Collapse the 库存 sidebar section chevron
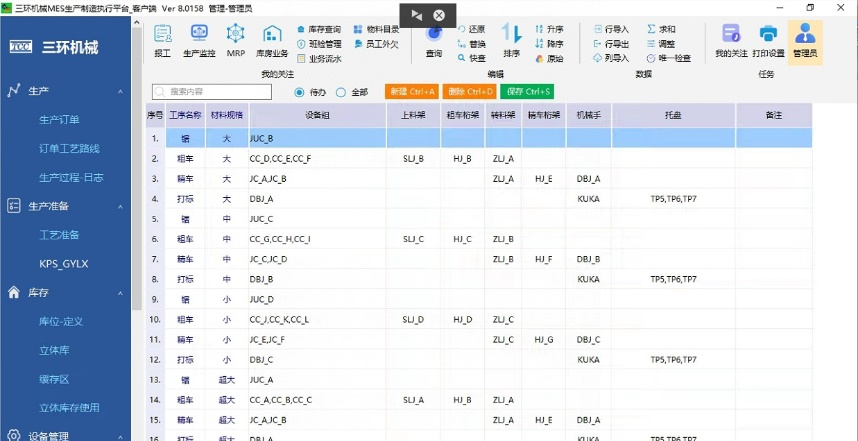The height and width of the screenshot is (441, 858). point(120,293)
